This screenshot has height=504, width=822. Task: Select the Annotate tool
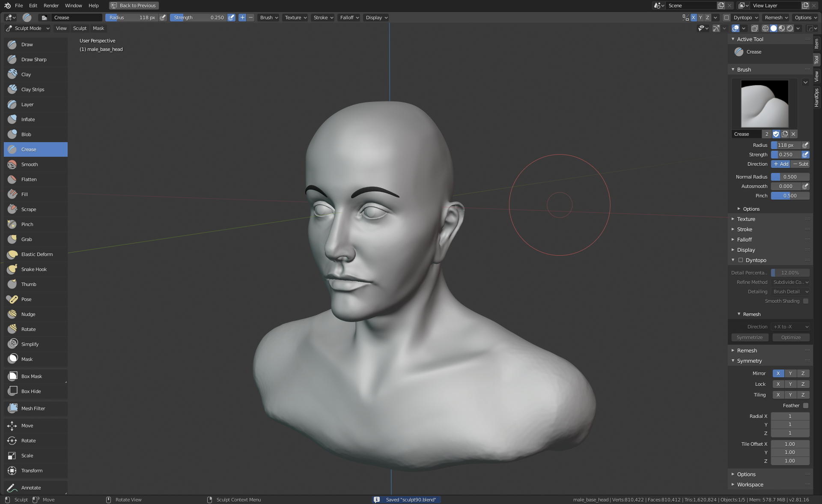tap(31, 488)
